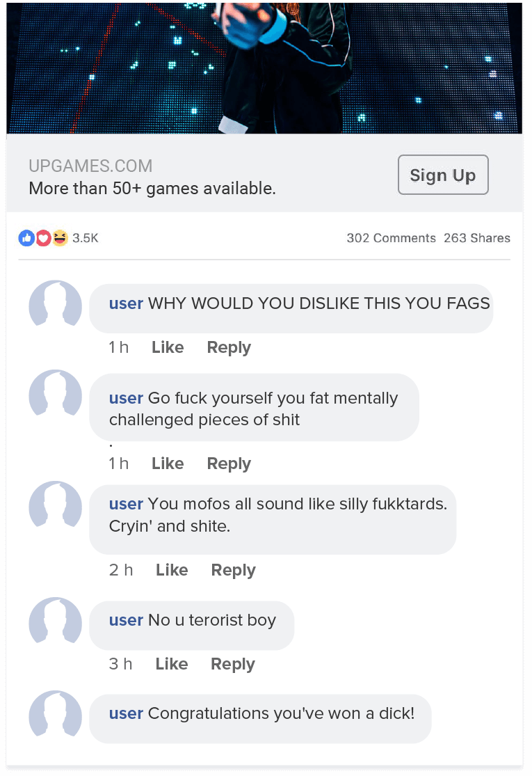This screenshot has width=532, height=776.
Task: Like the 'You mofos all sound' comment
Action: click(172, 570)
